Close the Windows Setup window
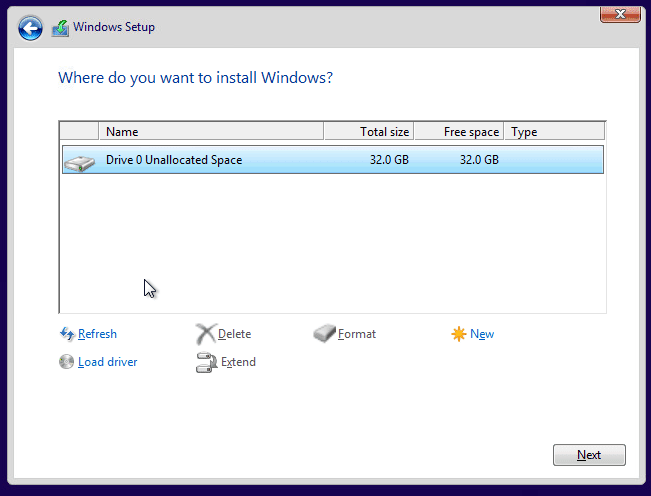 620,15
